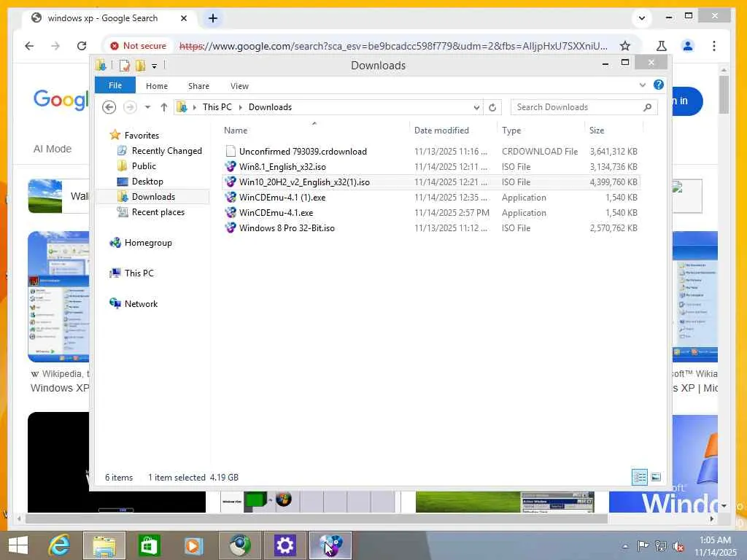Image resolution: width=747 pixels, height=560 pixels.
Task: Open Windows Start button
Action: (18, 545)
